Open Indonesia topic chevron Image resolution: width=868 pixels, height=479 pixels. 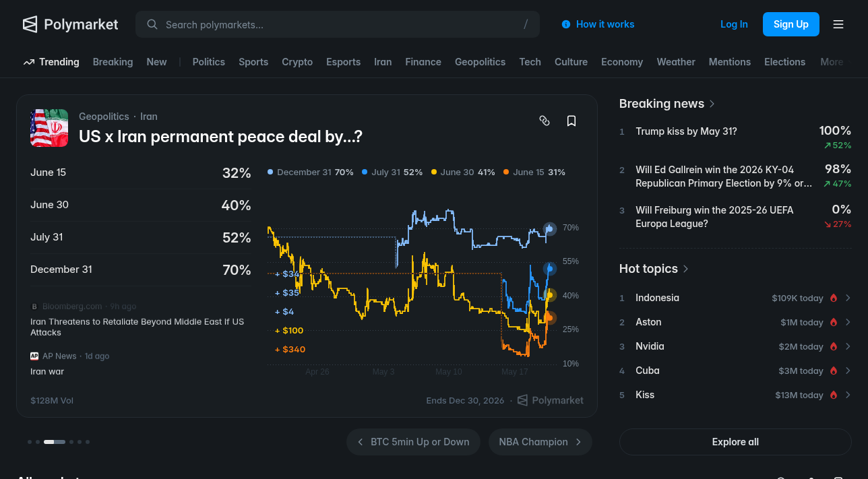[848, 298]
